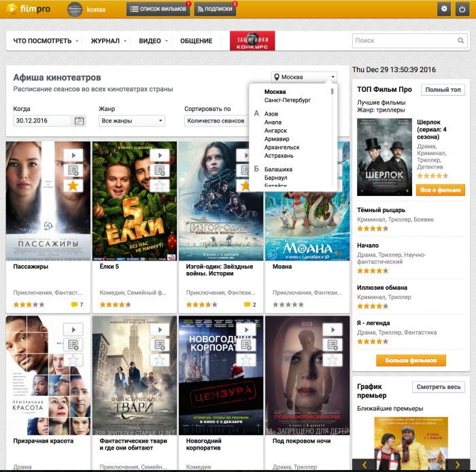Toggle the favorite star on Пассажиры
Viewport: 476px width, 472px height.
pos(73,186)
